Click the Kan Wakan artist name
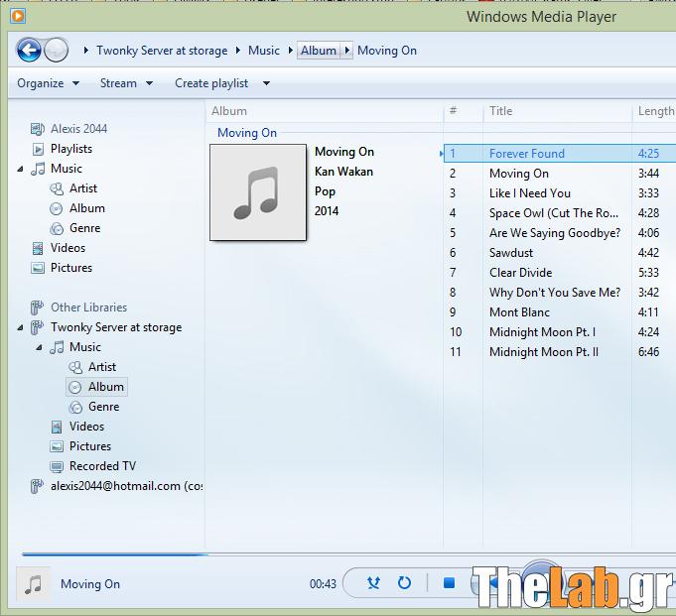Viewport: 676px width, 616px height. [x=343, y=172]
